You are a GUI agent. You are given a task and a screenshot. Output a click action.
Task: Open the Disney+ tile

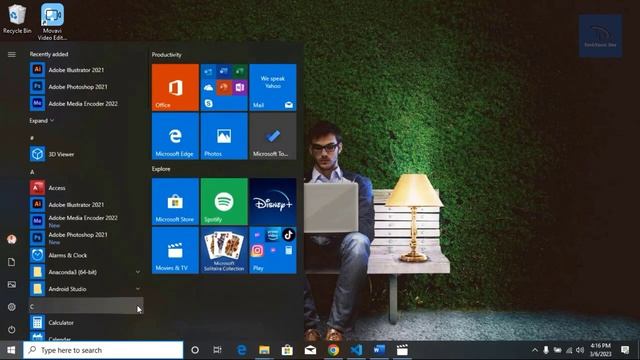[273, 201]
